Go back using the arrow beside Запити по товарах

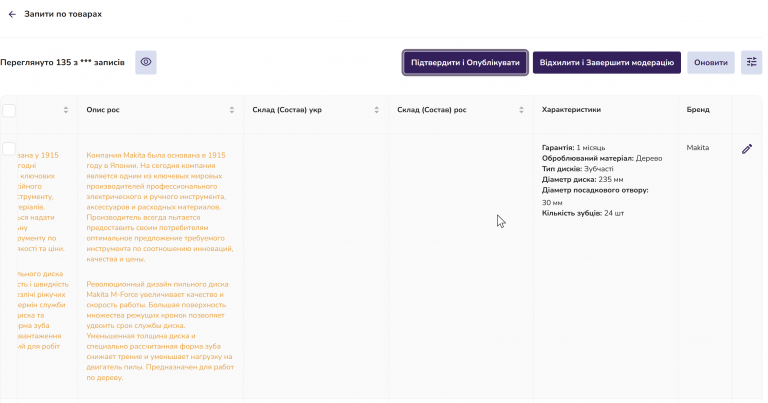pyautogui.click(x=12, y=14)
